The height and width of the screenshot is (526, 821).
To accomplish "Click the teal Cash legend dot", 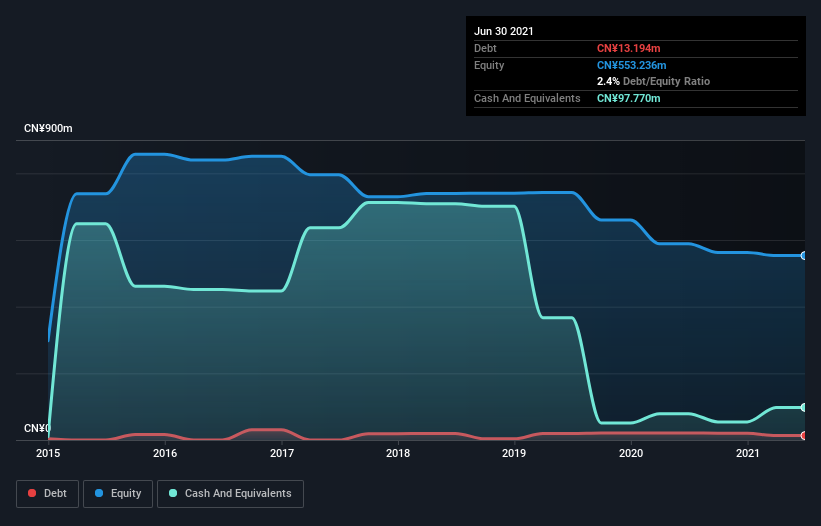I will coord(173,493).
